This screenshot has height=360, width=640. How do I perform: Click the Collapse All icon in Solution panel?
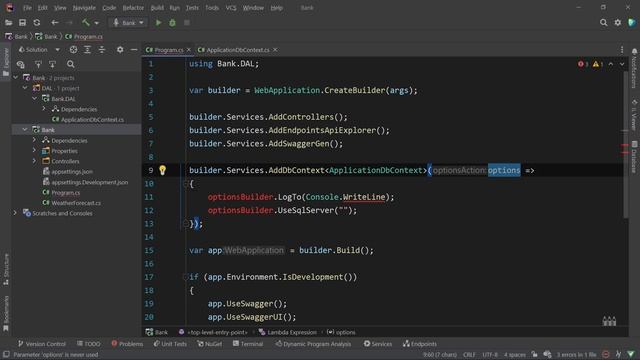[x=102, y=50]
